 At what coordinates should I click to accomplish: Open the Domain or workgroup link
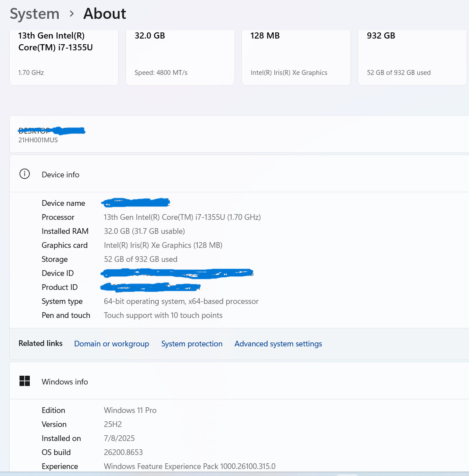(111, 344)
